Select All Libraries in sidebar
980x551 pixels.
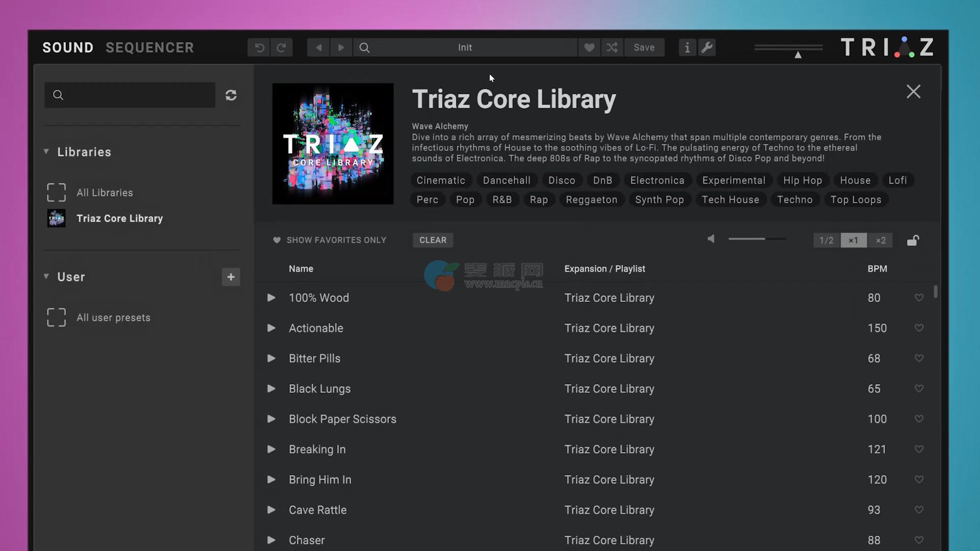click(x=105, y=193)
